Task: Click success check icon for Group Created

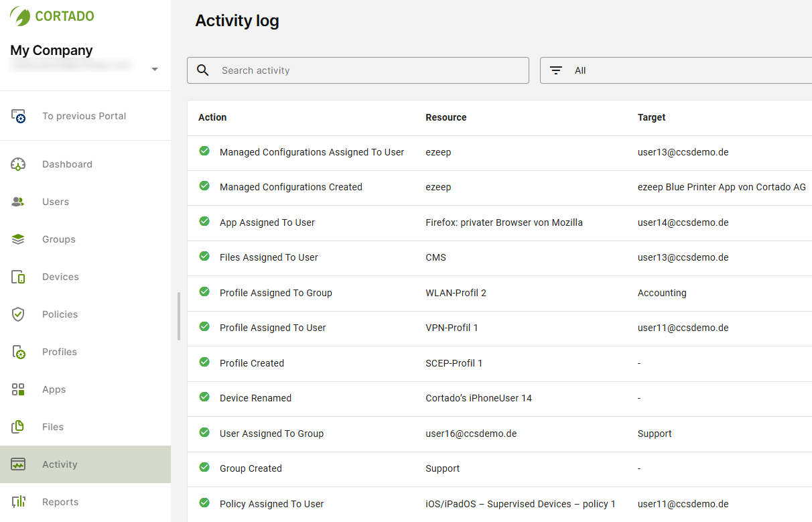Action: point(204,467)
